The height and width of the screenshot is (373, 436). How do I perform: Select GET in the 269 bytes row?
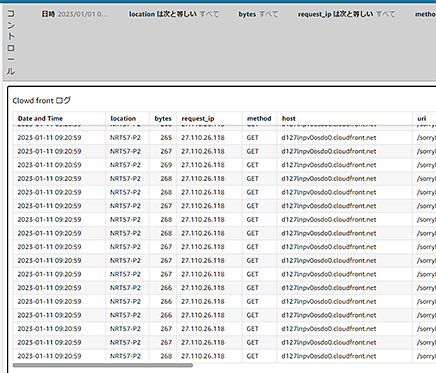[252, 165]
